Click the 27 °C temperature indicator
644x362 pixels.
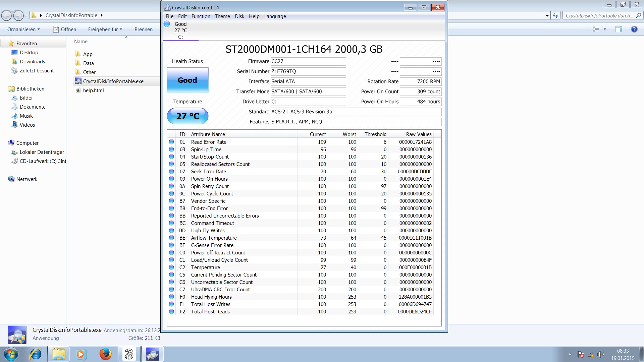(x=187, y=116)
